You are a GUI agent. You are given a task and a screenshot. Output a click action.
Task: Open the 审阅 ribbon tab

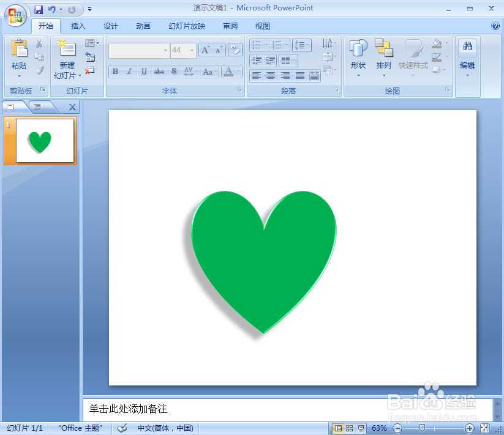click(x=230, y=26)
